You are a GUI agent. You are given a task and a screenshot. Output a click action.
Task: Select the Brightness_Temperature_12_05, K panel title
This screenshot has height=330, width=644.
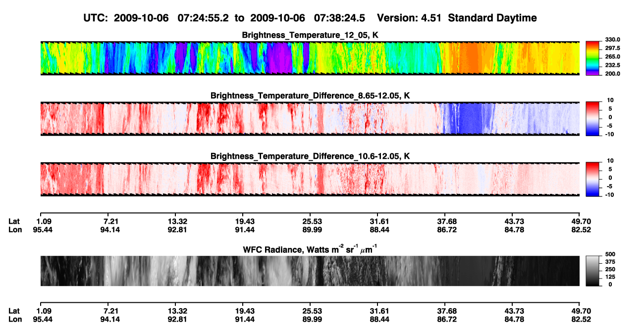310,35
